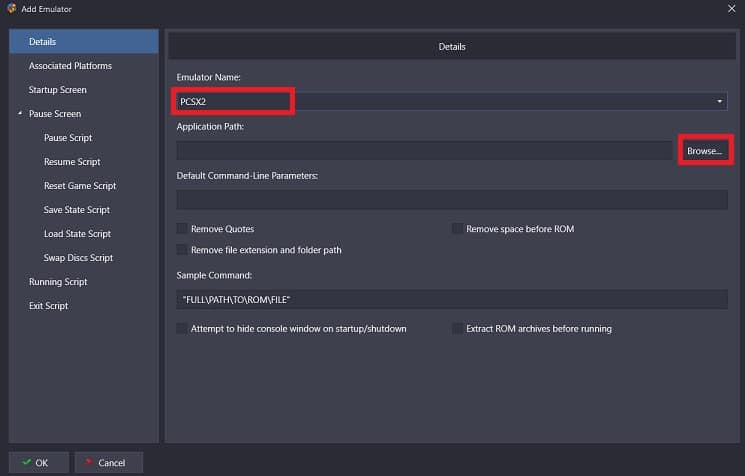Check Remove space before ROM
Screen dimensions: 745x476
coord(457,228)
